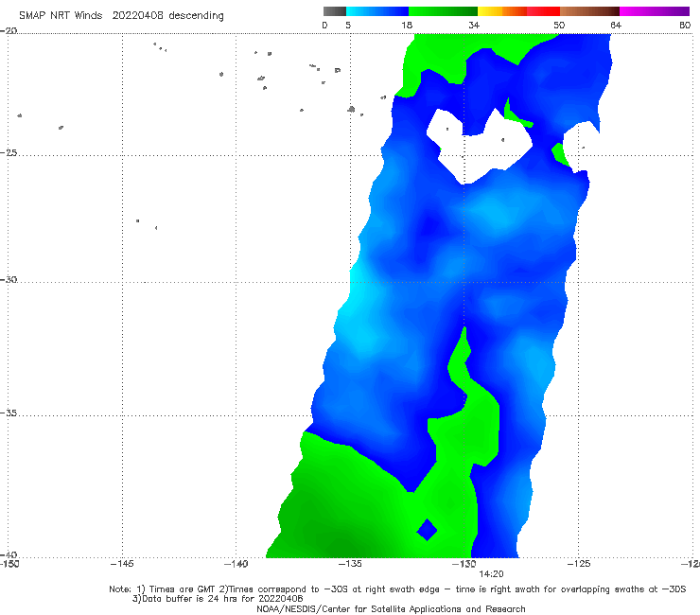
Task: Click the '80' label under the color bar
Action: pyautogui.click(x=685, y=25)
